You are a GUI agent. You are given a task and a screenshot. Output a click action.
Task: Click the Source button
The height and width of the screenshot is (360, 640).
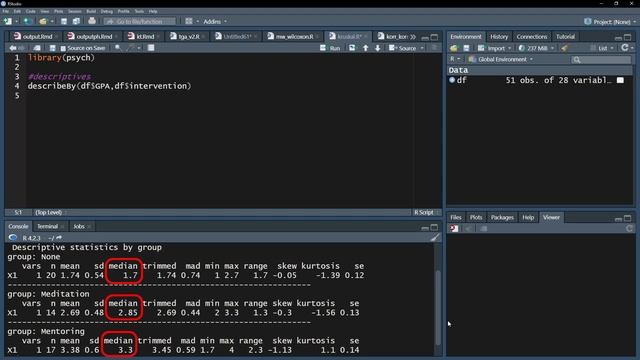tap(403, 48)
